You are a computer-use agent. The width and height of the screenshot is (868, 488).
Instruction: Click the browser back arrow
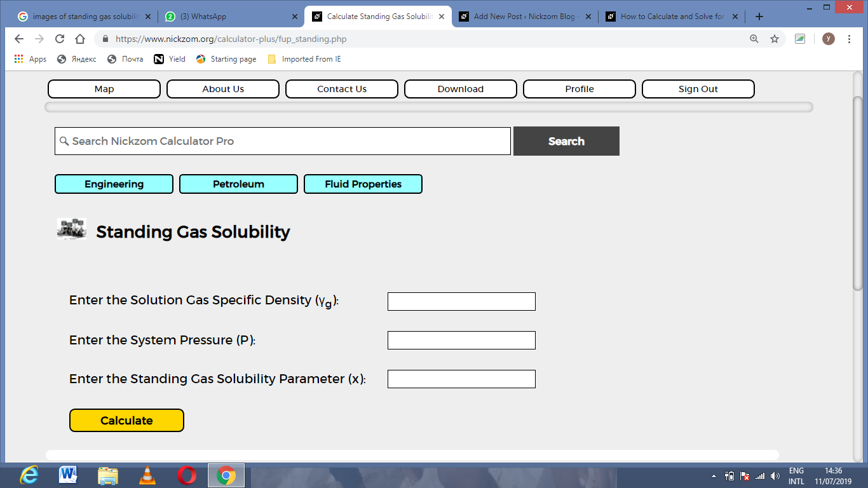(x=19, y=39)
